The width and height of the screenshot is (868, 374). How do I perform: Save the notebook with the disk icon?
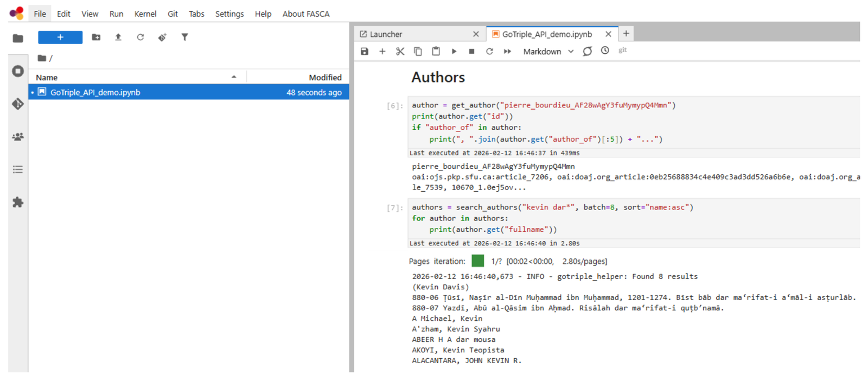pos(365,51)
